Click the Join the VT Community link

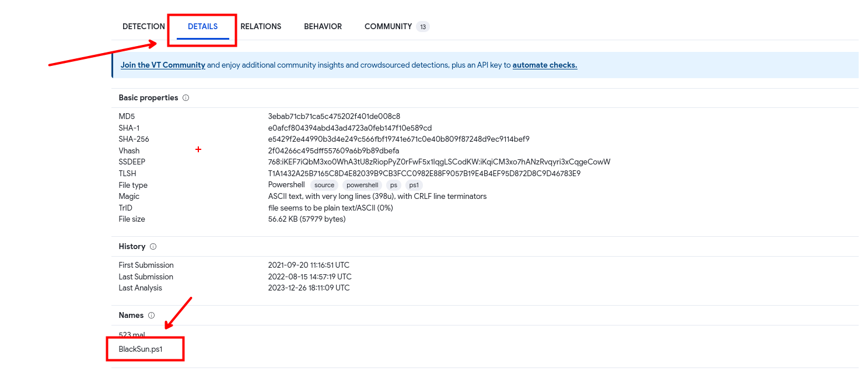click(163, 65)
